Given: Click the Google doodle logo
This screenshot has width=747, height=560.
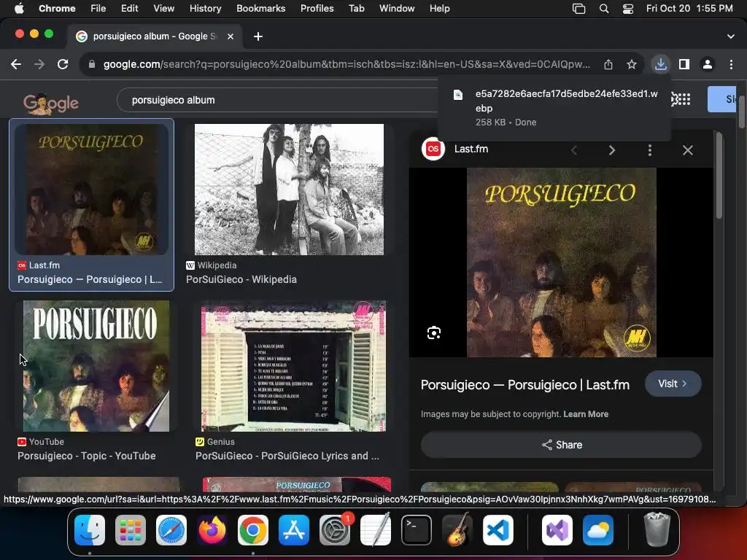Looking at the screenshot, I should click(x=50, y=103).
